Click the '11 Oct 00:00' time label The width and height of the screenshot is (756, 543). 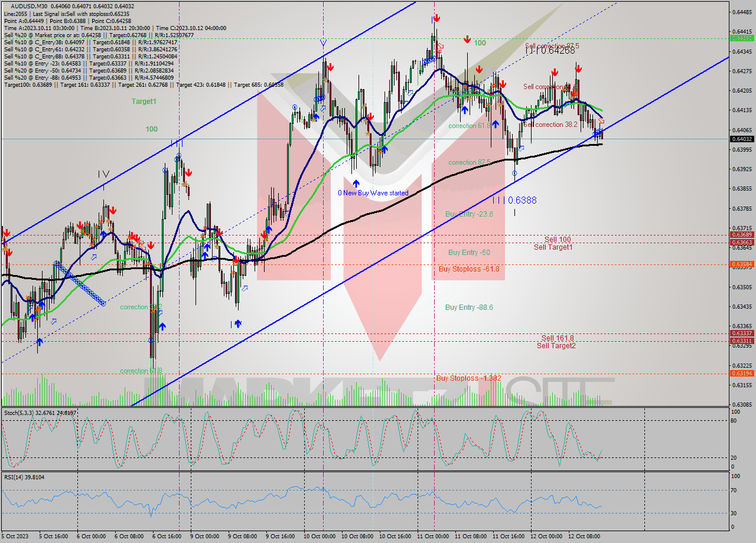pyautogui.click(x=432, y=537)
